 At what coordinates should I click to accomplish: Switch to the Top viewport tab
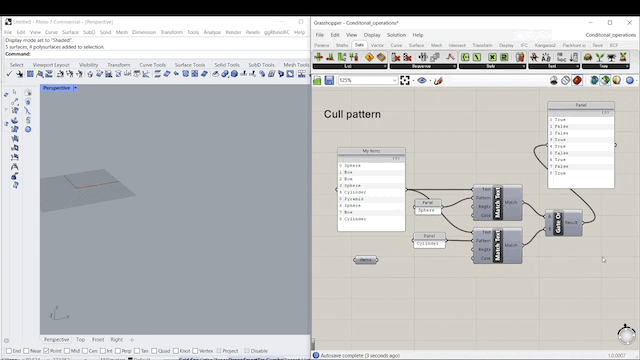click(80, 340)
